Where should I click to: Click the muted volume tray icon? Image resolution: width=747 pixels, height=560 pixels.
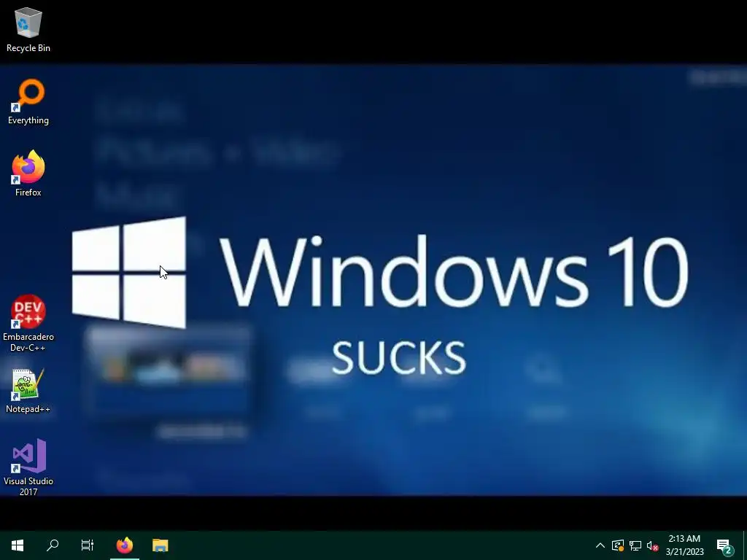pyautogui.click(x=652, y=545)
